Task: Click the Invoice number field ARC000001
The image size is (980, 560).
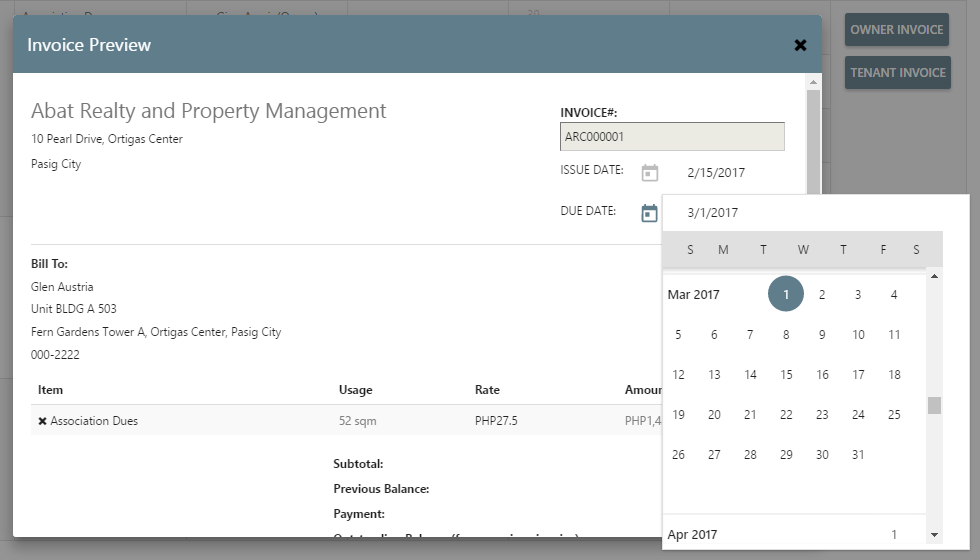Action: tap(672, 136)
